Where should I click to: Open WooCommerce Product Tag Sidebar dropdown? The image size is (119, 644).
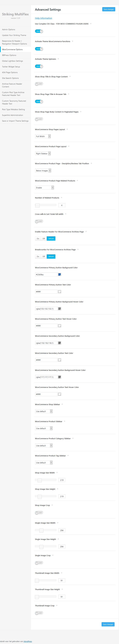click(44, 463)
